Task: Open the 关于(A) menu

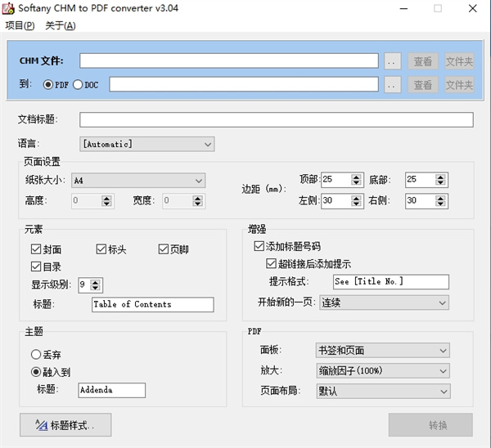Action: click(61, 25)
